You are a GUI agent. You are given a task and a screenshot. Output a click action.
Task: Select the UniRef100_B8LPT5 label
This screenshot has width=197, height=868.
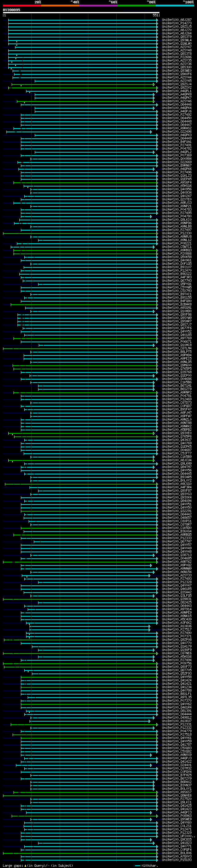(177, 352)
